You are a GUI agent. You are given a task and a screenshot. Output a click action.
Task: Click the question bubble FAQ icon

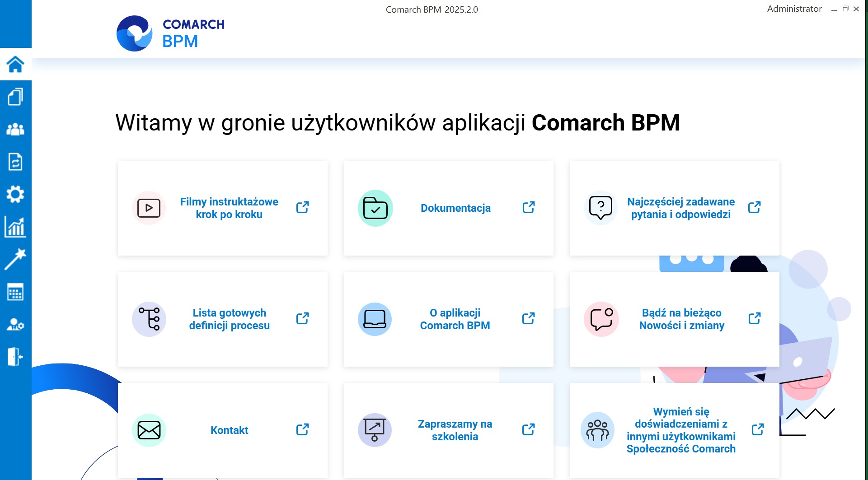click(x=601, y=208)
